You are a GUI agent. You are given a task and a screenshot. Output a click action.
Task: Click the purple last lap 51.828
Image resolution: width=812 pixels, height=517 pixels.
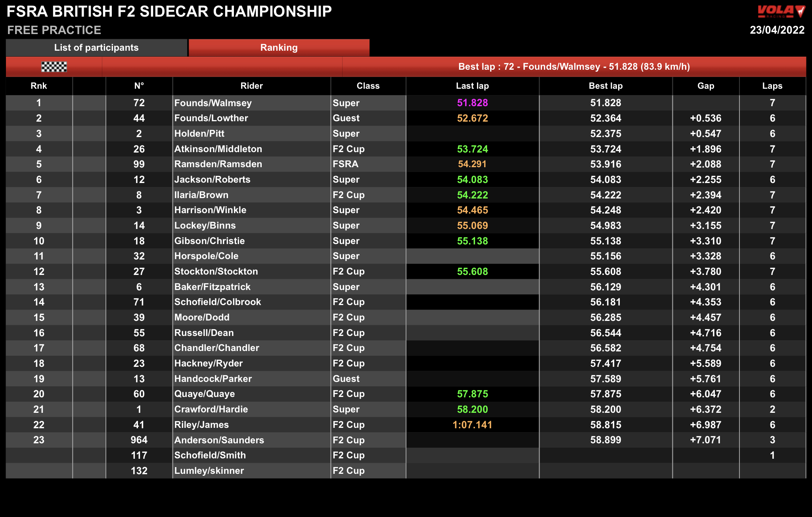[472, 103]
